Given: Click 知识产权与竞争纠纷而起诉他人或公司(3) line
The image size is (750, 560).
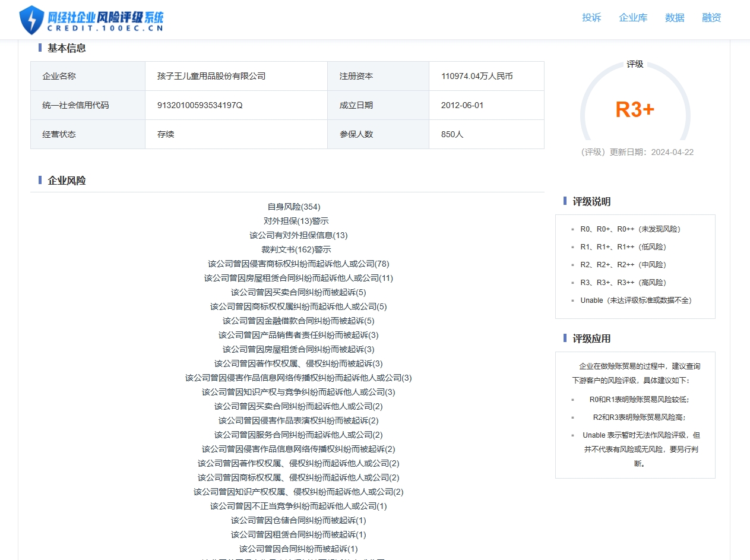Looking at the screenshot, I should (299, 392).
